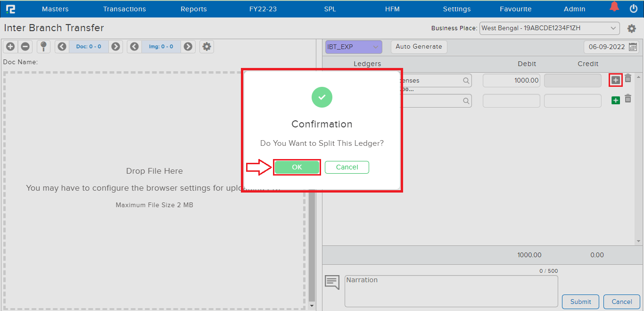Image resolution: width=644 pixels, height=311 pixels.
Task: Open the calendar date picker icon
Action: coord(633,47)
